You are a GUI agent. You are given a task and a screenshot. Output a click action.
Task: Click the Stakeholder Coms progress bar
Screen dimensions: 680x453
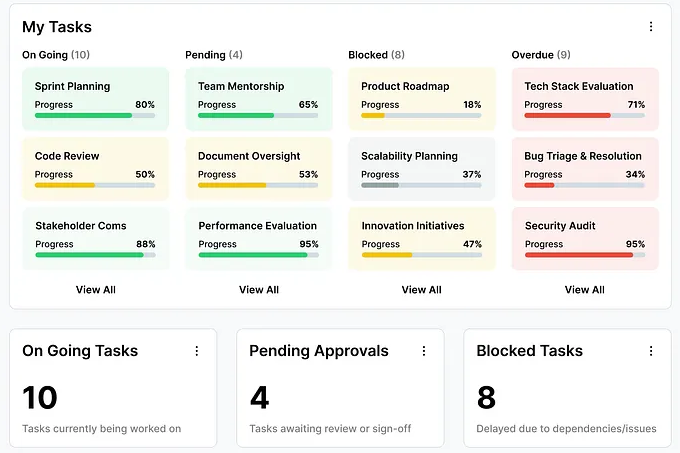pos(95,255)
